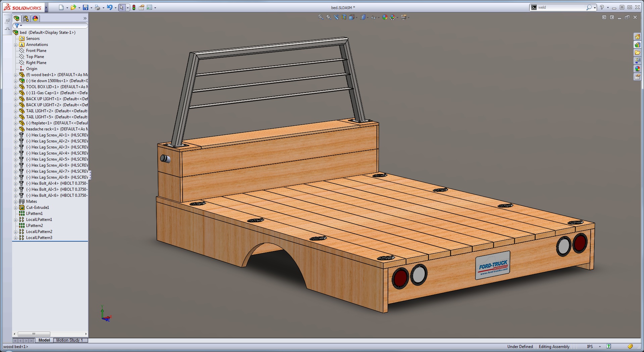Toggle Hide/Show Items glasses icon
The width and height of the screenshot is (644, 352).
[373, 17]
